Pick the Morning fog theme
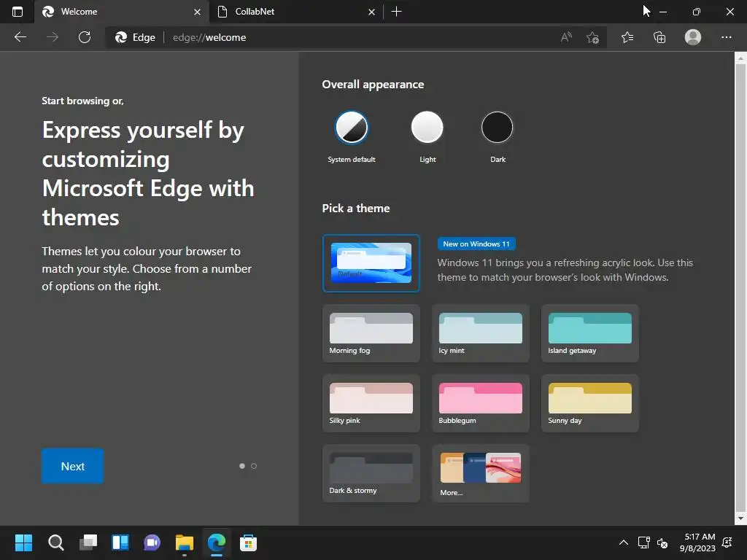This screenshot has width=747, height=560. (x=371, y=333)
